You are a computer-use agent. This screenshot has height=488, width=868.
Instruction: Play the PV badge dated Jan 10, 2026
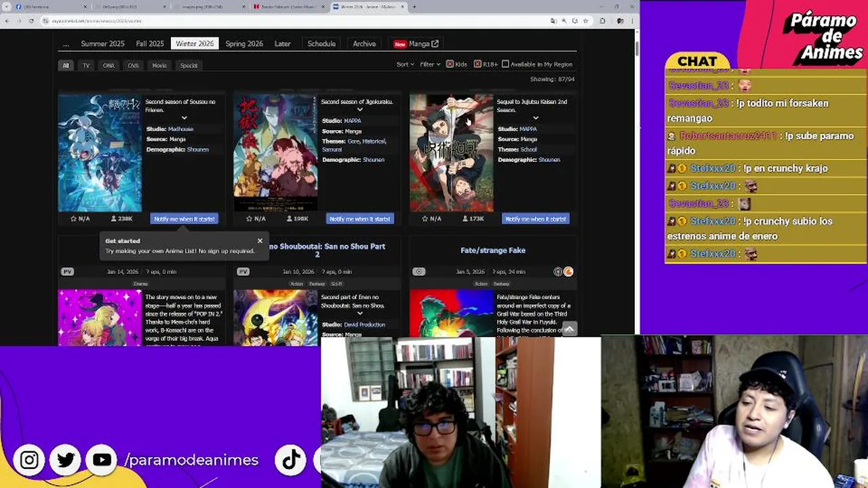click(x=243, y=272)
